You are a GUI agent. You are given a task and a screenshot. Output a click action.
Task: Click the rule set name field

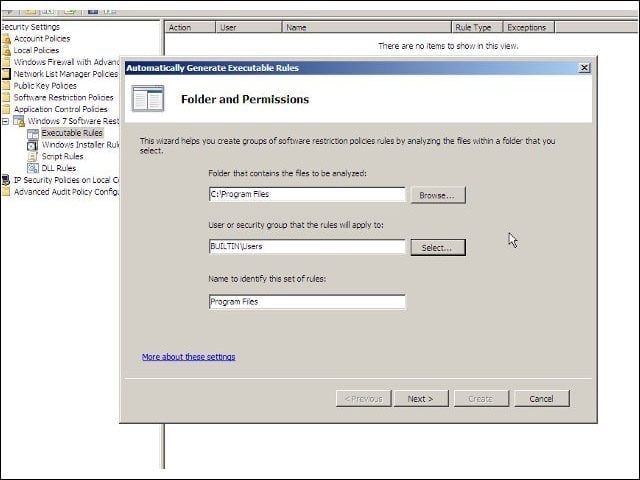click(x=307, y=302)
